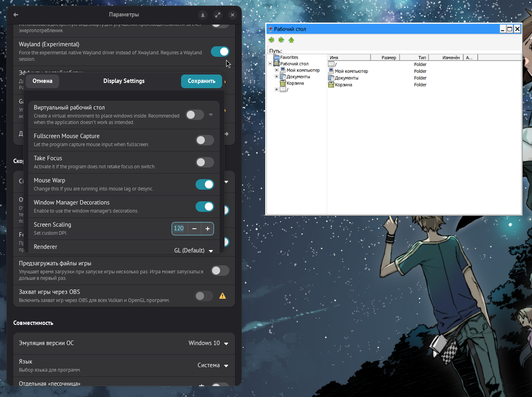Open Корзина icon in the file list
Viewport: 532px width, 397px height.
click(331, 85)
